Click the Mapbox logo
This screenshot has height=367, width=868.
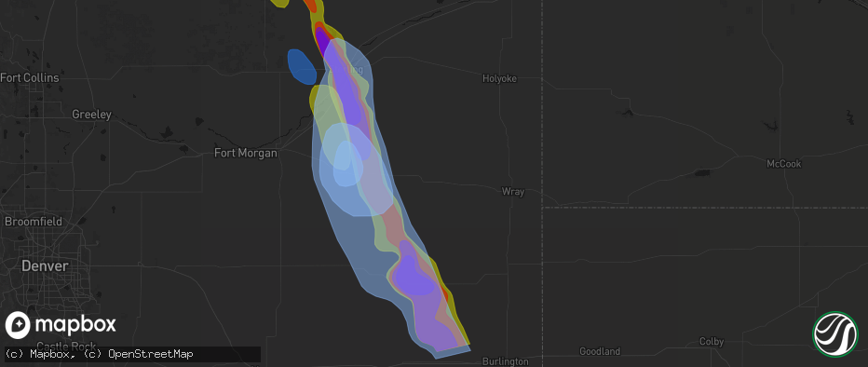click(x=61, y=325)
